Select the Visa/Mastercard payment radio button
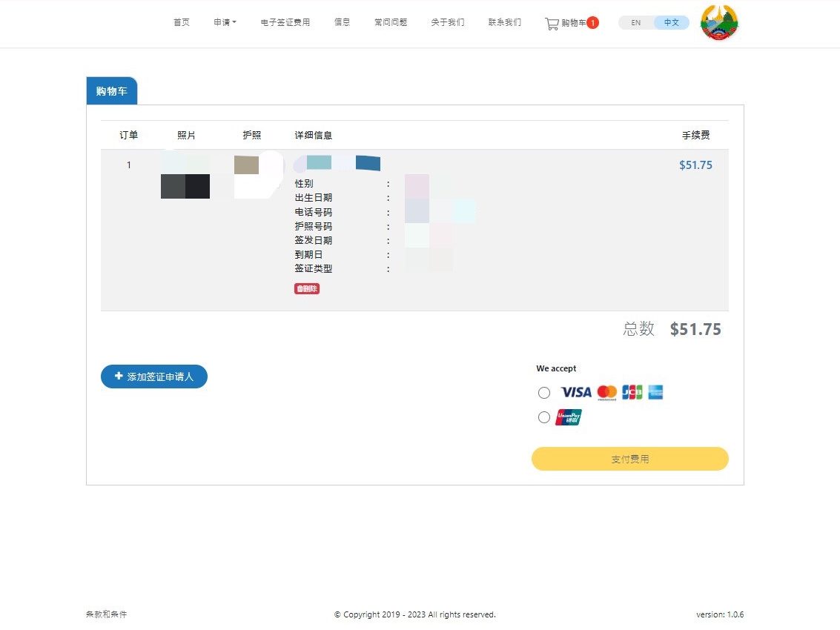Screen dimensions: 840x630 pos(543,393)
